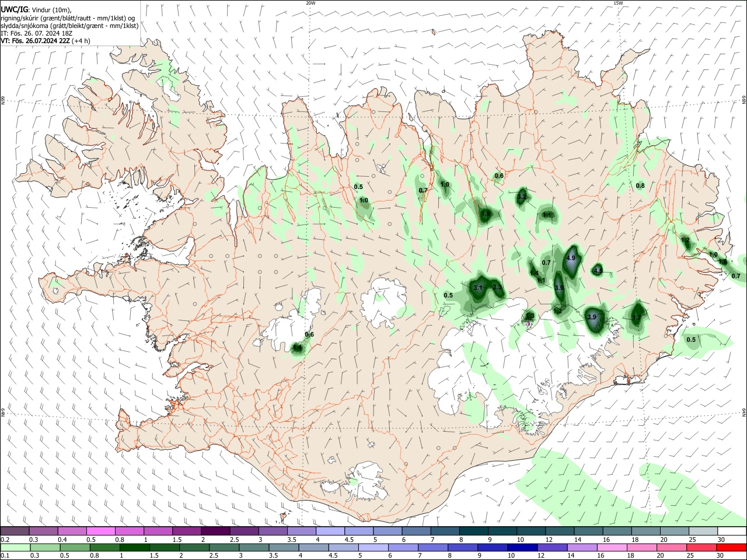The width and height of the screenshot is (747, 560).
Task: Select the 0.8 precipitation label
Action: click(640, 185)
